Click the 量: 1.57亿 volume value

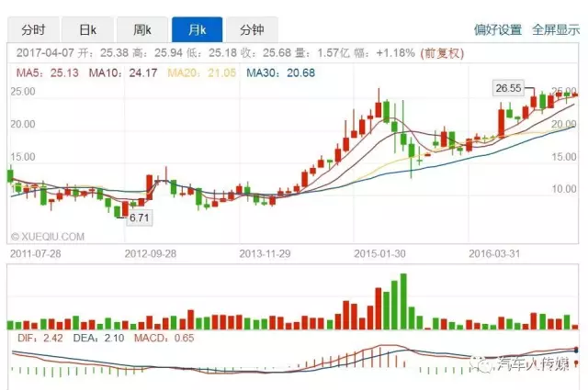tap(322, 53)
